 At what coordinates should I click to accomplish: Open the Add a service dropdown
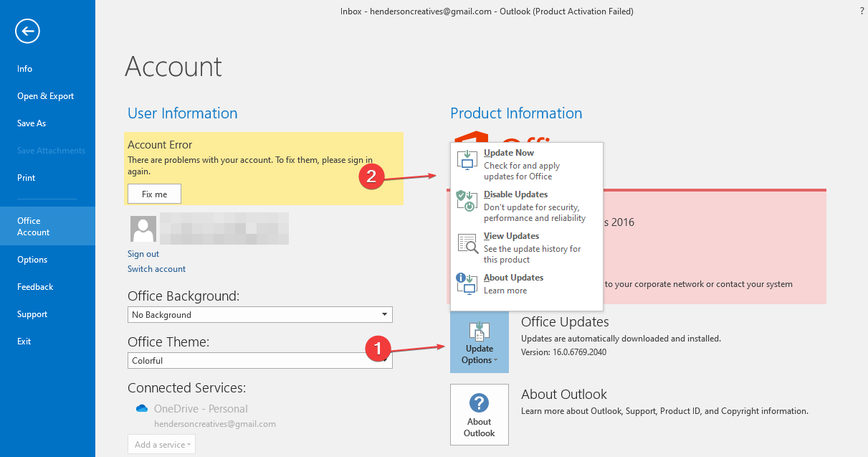tap(161, 444)
